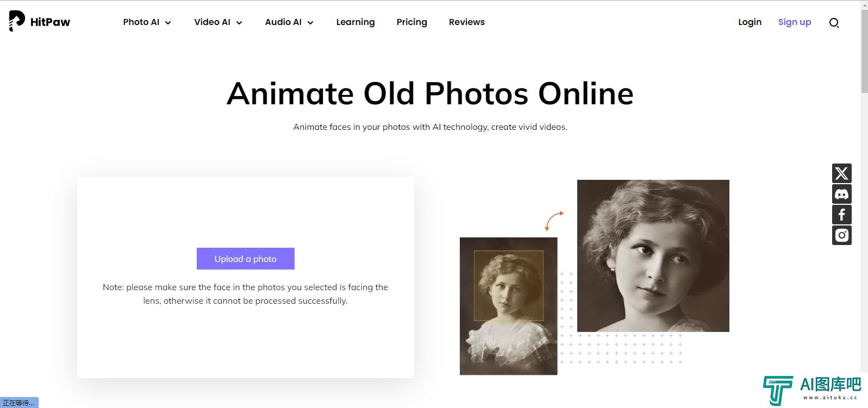
Task: Click the Animate Old Photos Online heading
Action: click(430, 93)
